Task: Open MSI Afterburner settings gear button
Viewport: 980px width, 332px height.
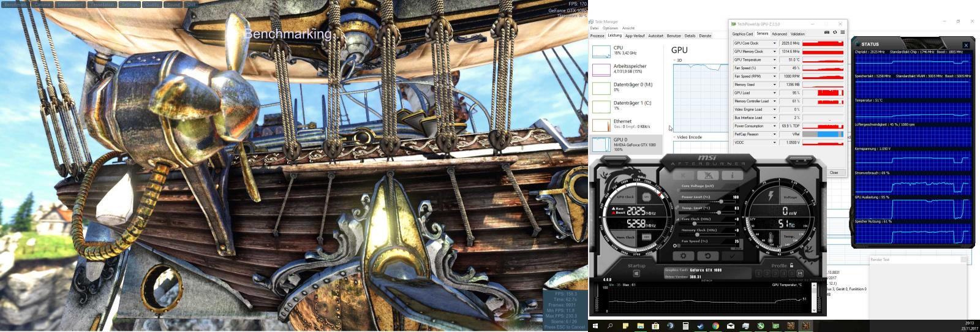Action: click(x=683, y=256)
